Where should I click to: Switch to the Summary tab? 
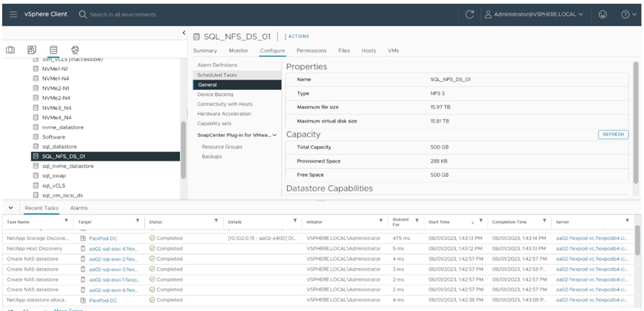click(x=205, y=51)
